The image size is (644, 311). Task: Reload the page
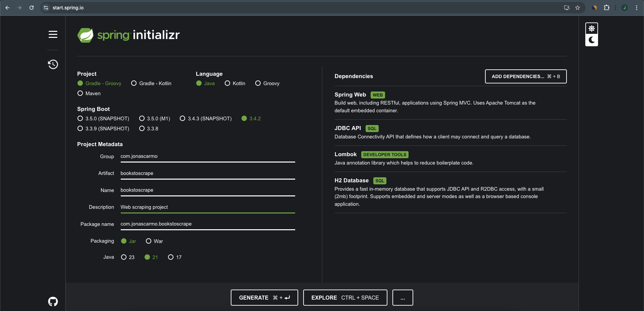click(x=32, y=8)
